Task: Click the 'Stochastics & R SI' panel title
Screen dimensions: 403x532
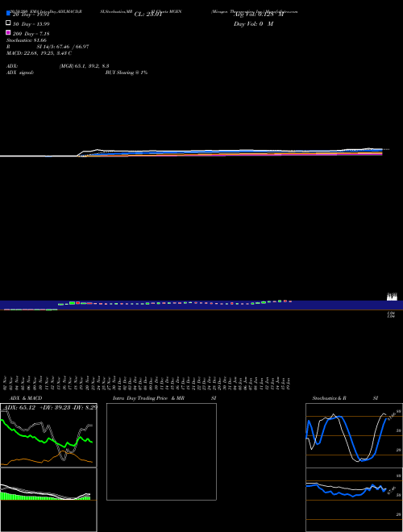Action: pos(345,398)
